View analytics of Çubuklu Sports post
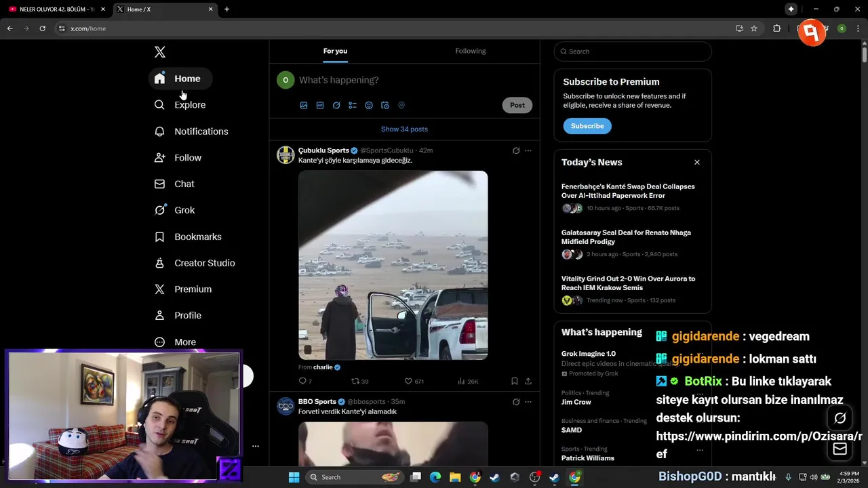This screenshot has height=488, width=868. (x=468, y=382)
